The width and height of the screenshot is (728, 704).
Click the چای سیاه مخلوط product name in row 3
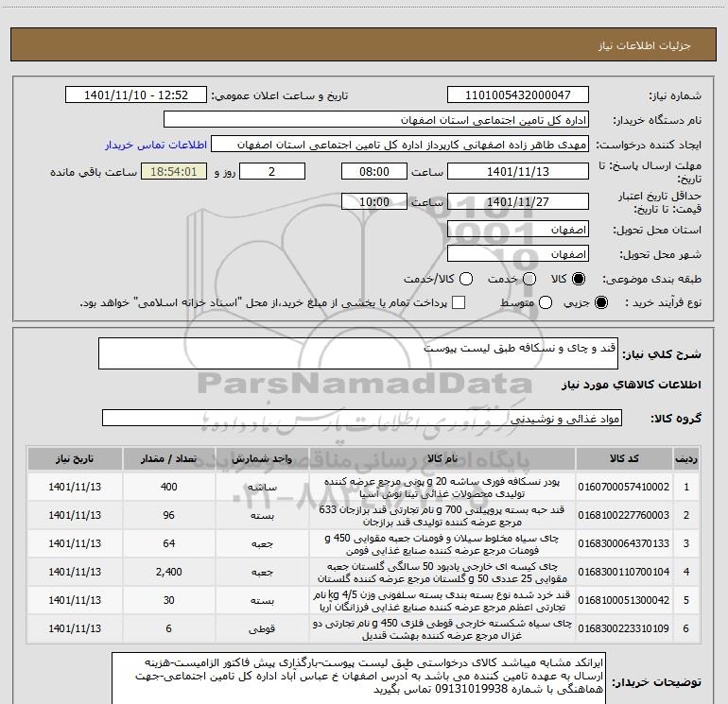pos(442,544)
